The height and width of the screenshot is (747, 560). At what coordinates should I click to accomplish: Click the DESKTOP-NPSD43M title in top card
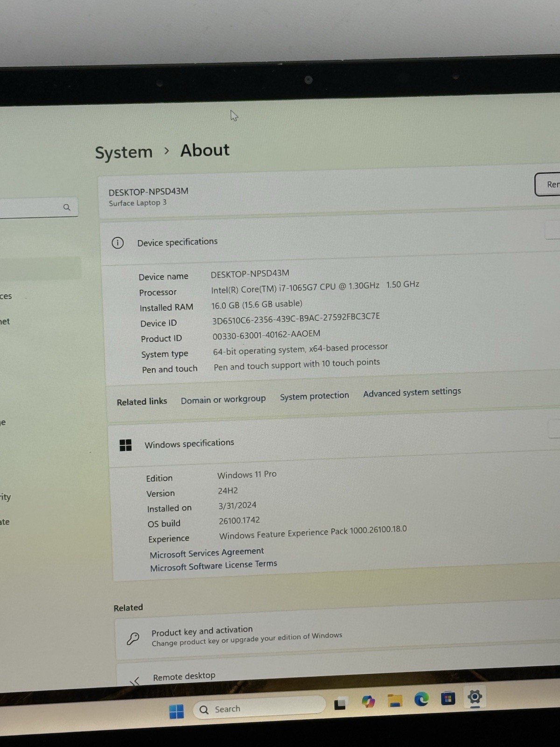[148, 192]
